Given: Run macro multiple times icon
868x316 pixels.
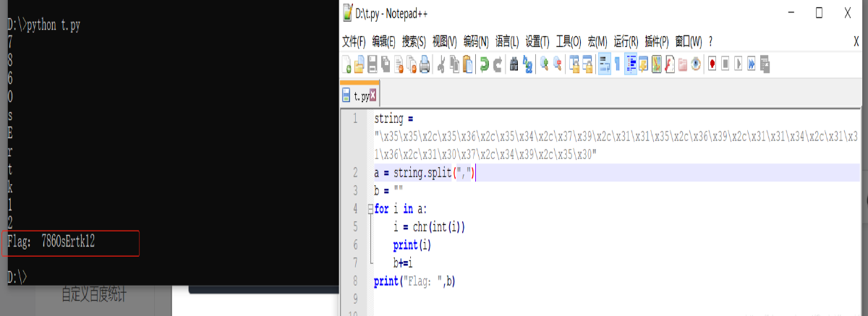Looking at the screenshot, I should point(752,64).
